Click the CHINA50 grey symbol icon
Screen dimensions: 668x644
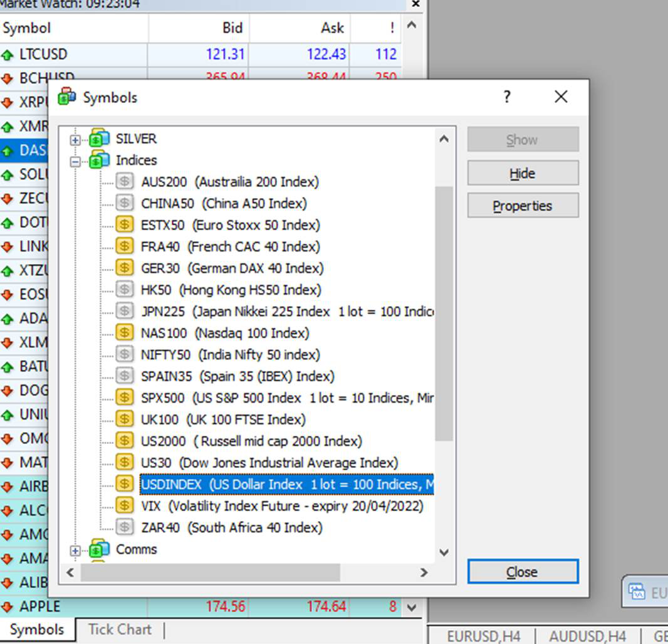125,203
